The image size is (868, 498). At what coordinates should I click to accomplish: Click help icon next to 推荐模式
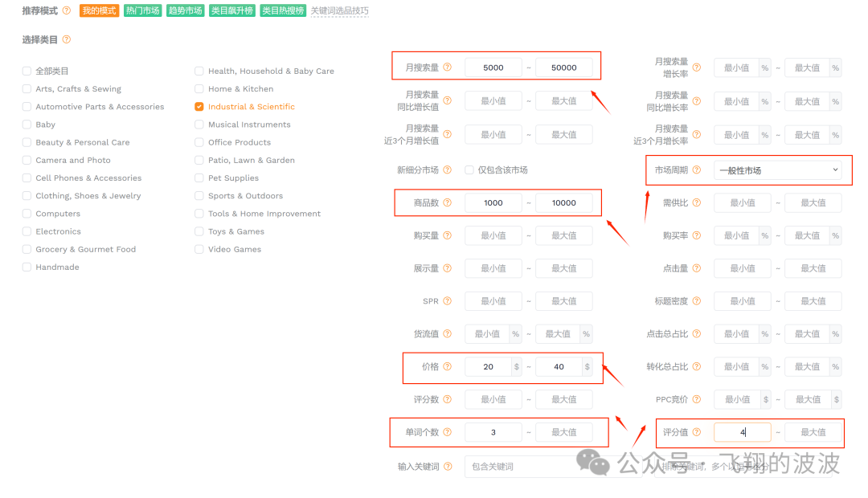pyautogui.click(x=67, y=11)
